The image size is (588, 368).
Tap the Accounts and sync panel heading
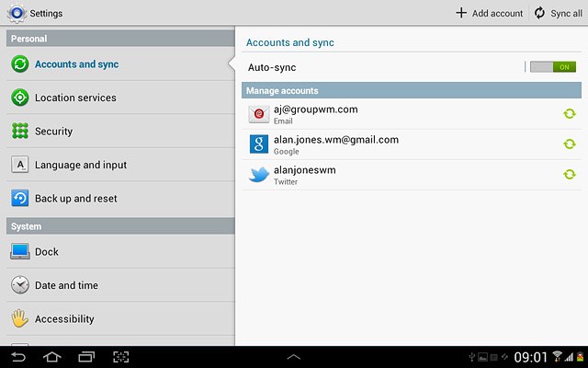coord(290,42)
